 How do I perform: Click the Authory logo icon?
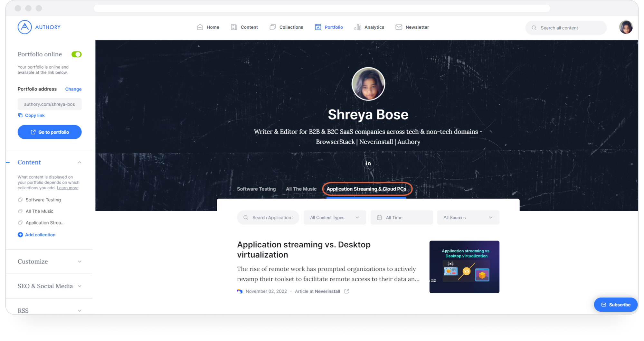(24, 27)
